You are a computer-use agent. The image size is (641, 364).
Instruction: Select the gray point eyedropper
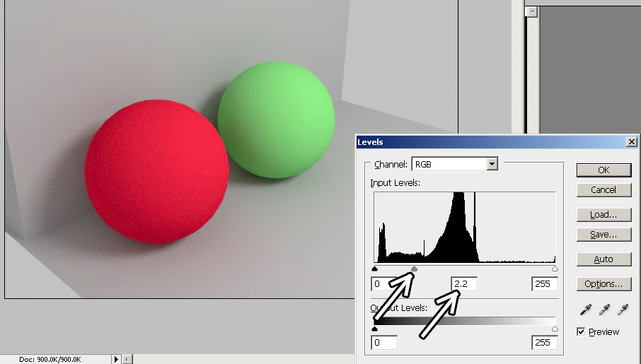click(x=604, y=310)
